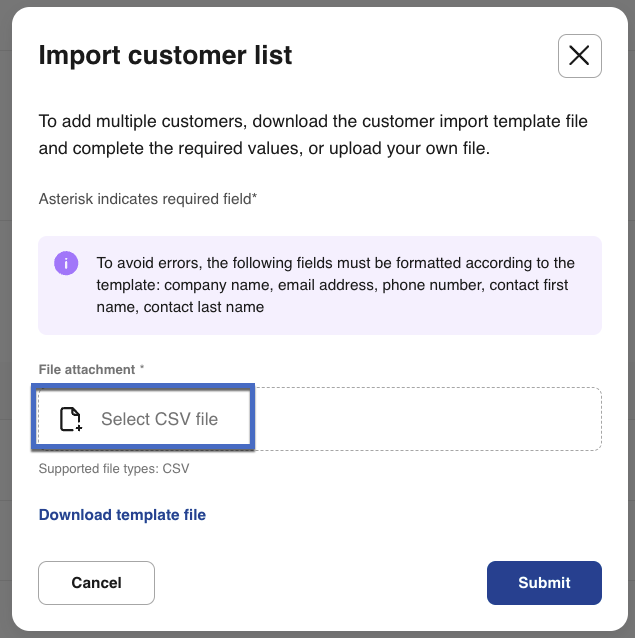Close the Import customer list dialog
Image resolution: width=635 pixels, height=638 pixels.
tap(579, 56)
